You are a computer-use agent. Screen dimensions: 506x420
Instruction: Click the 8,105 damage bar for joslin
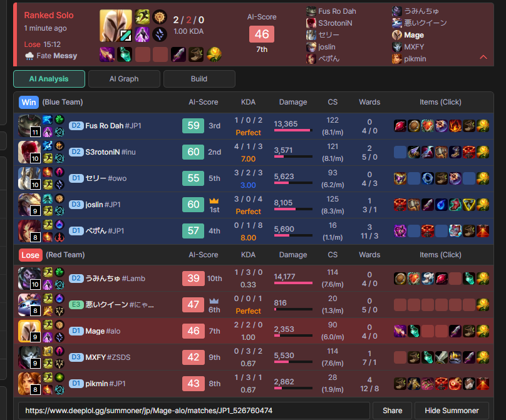pos(293,209)
